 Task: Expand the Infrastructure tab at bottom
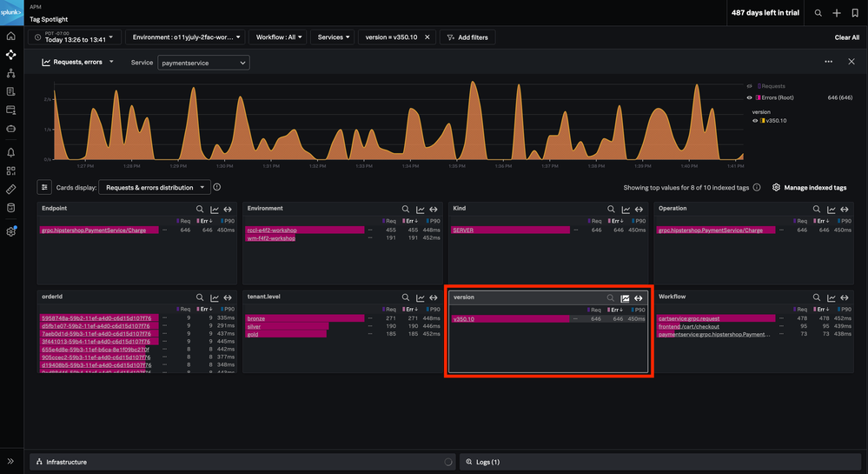[x=67, y=462]
